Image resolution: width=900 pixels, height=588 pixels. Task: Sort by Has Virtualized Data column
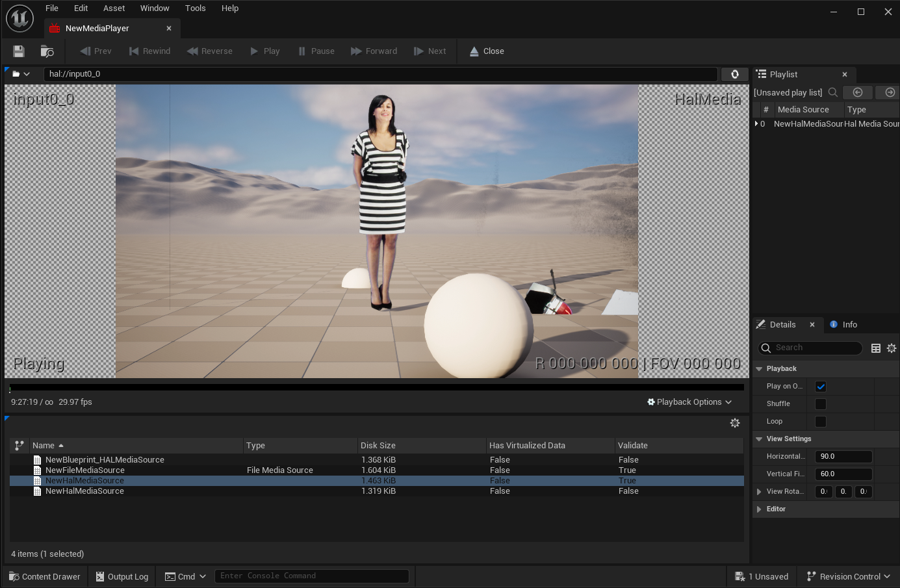pos(550,446)
